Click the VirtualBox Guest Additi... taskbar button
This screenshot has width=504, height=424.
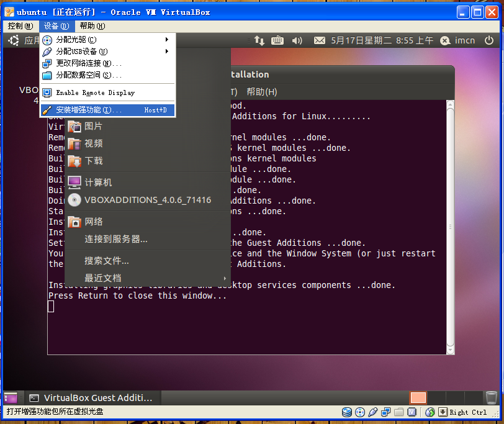tap(92, 398)
